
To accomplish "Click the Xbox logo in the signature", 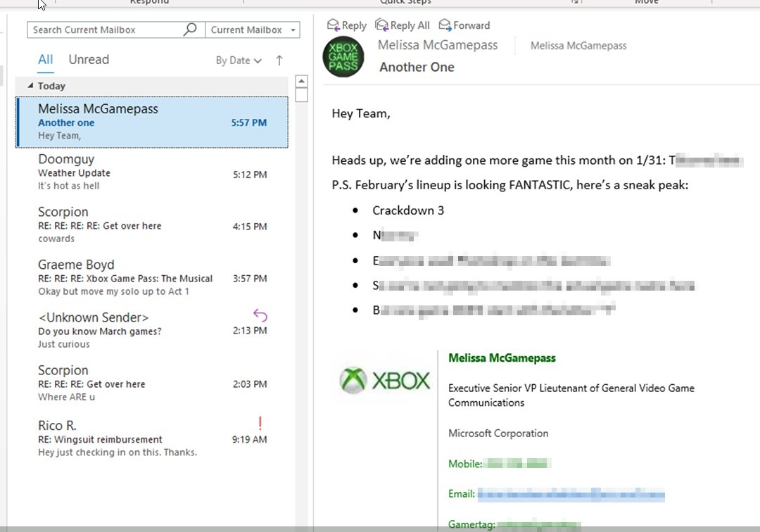I will click(x=385, y=380).
